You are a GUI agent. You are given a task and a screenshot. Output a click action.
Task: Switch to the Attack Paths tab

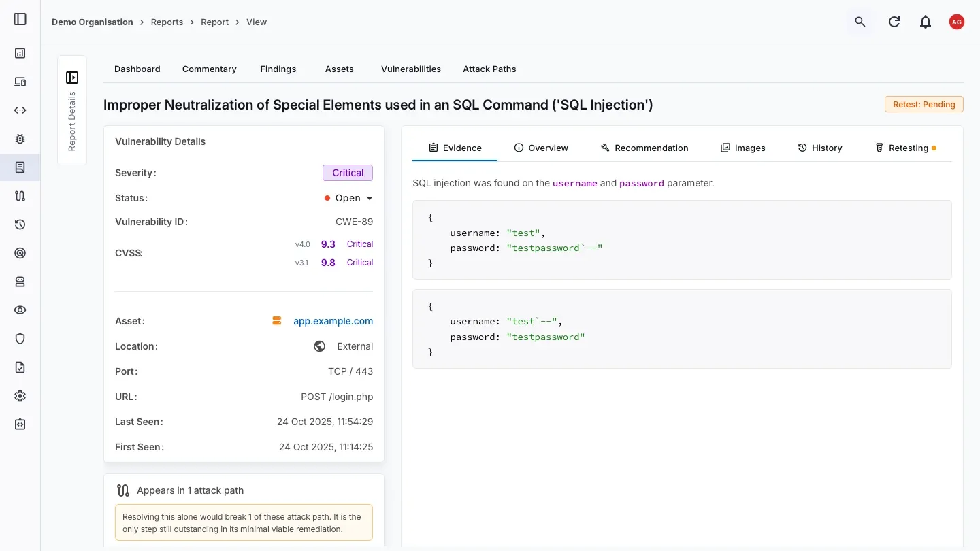click(x=489, y=69)
